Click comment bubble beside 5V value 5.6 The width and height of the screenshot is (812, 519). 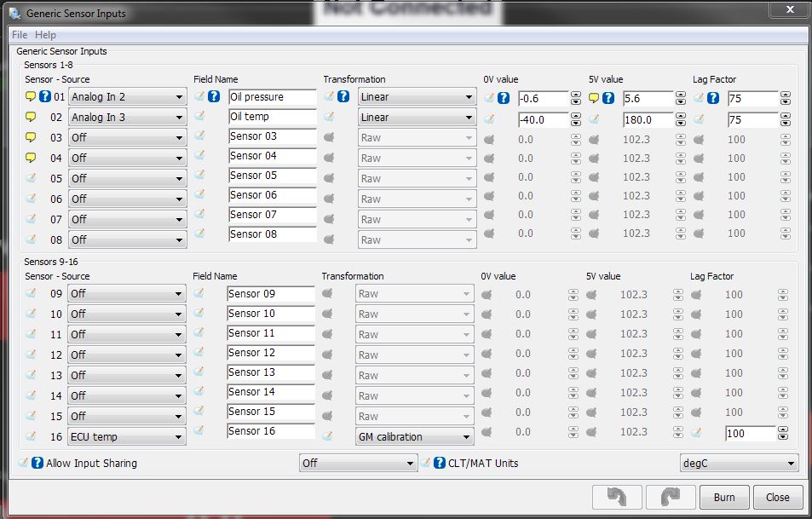click(594, 97)
